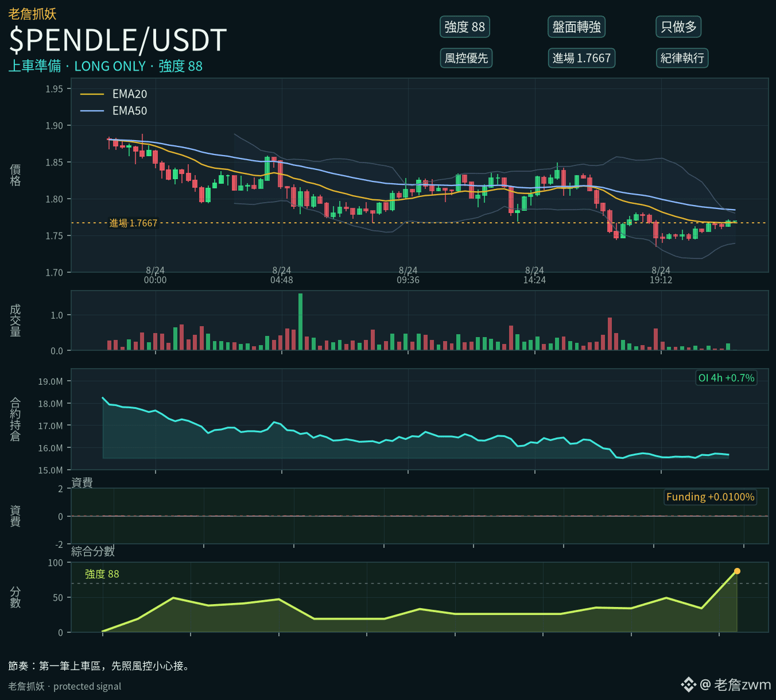Click the @老詹zwm handle text
Image resolution: width=776 pixels, height=700 pixels.
(735, 684)
